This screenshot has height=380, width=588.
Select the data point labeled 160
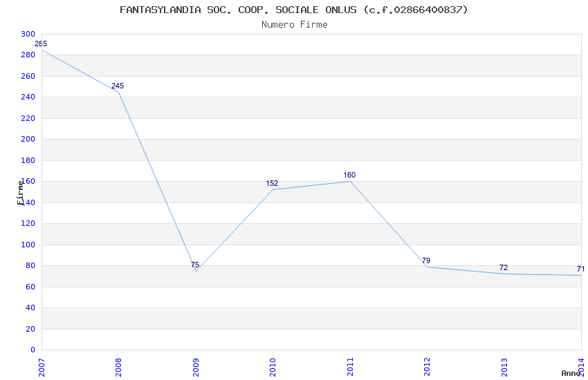click(349, 175)
